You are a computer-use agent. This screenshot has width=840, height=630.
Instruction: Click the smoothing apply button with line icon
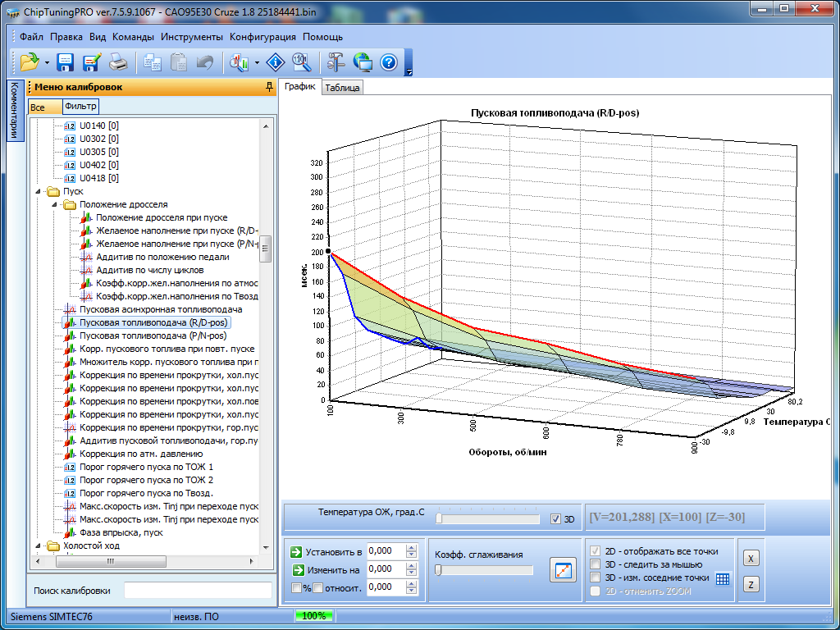pyautogui.click(x=563, y=571)
